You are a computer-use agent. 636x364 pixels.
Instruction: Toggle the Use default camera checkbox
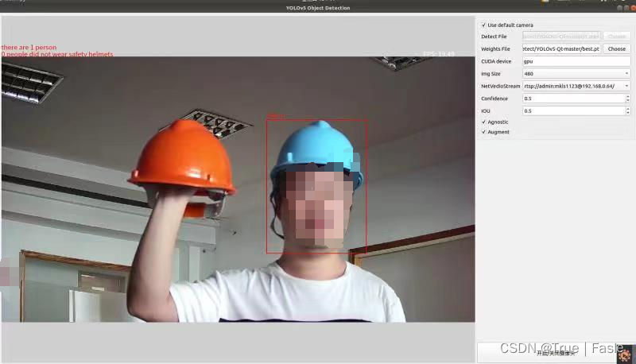pos(483,25)
